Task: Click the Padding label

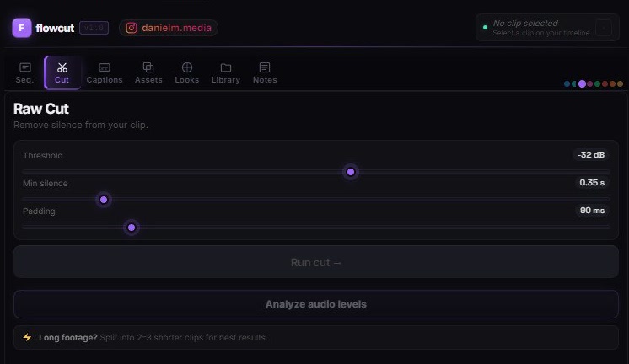Action: point(39,211)
